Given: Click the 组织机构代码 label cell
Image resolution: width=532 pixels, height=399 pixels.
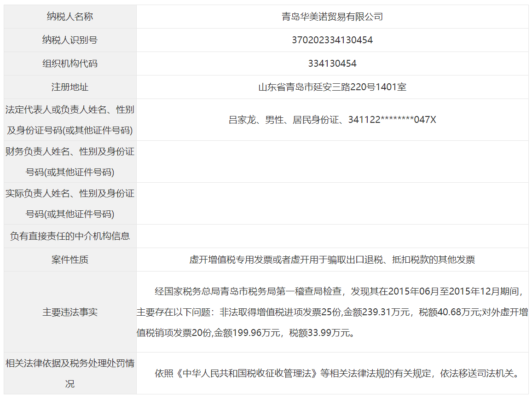Looking at the screenshot, I should pos(70,64).
